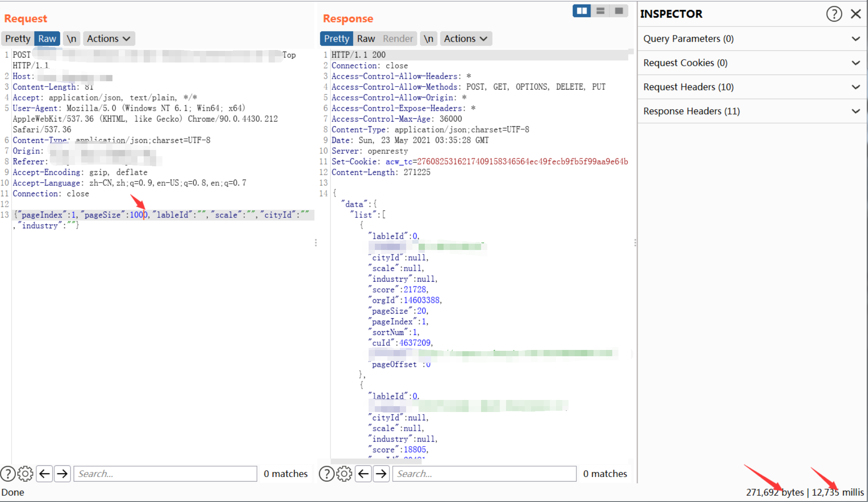
Task: Expand Request Headers (10) section
Action: 752,87
